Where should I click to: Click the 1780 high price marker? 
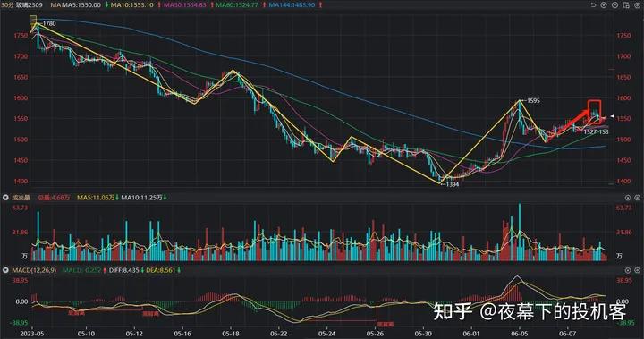point(48,23)
